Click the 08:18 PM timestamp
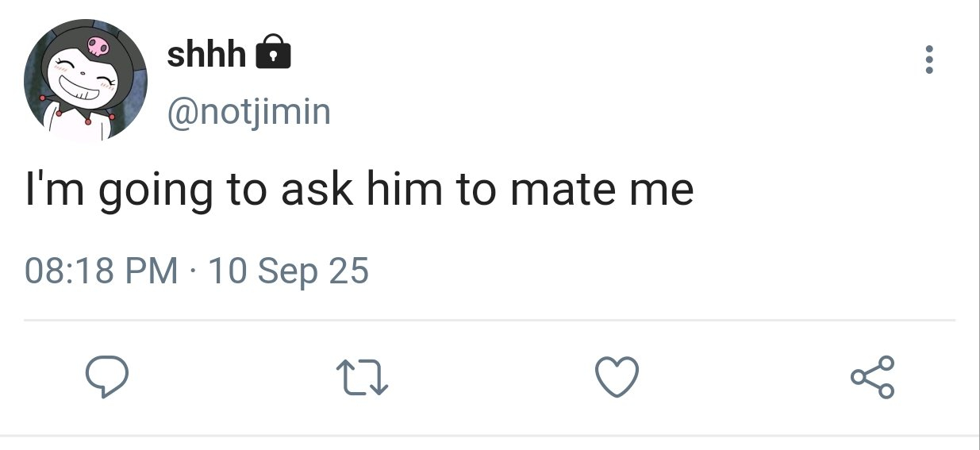 (102, 271)
